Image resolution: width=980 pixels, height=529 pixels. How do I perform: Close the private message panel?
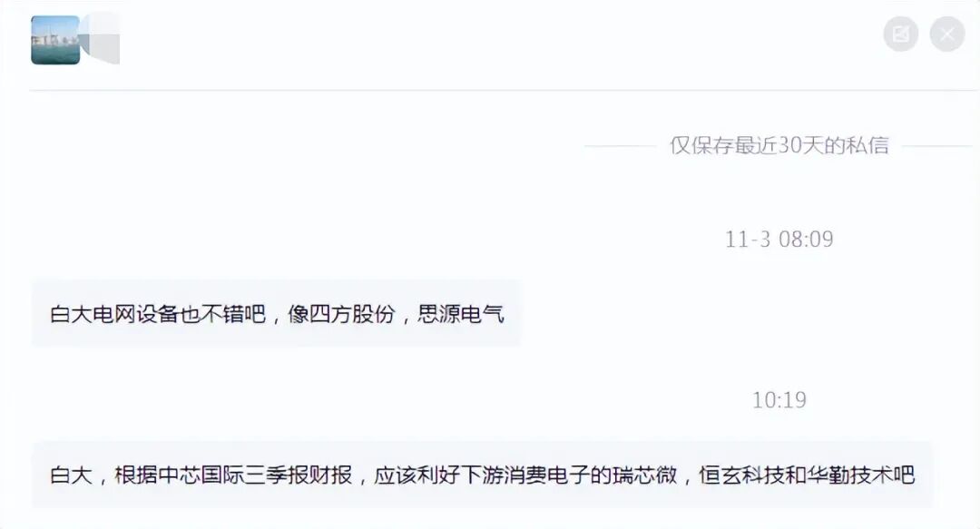point(947,34)
